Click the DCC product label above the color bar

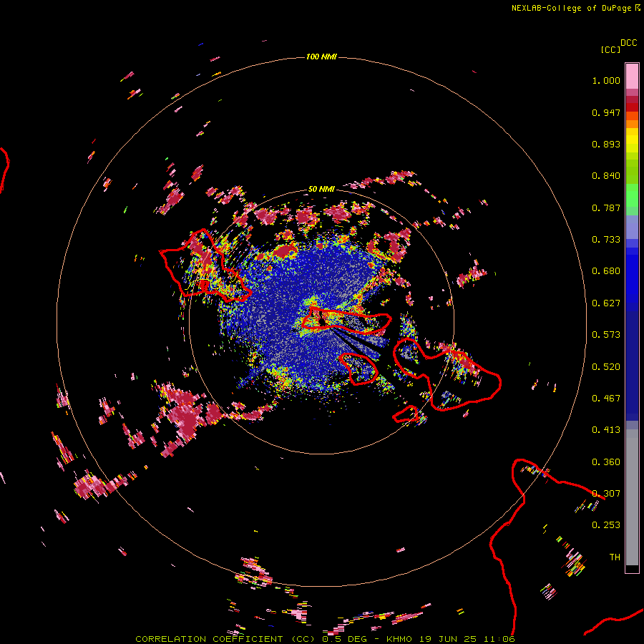coord(628,43)
